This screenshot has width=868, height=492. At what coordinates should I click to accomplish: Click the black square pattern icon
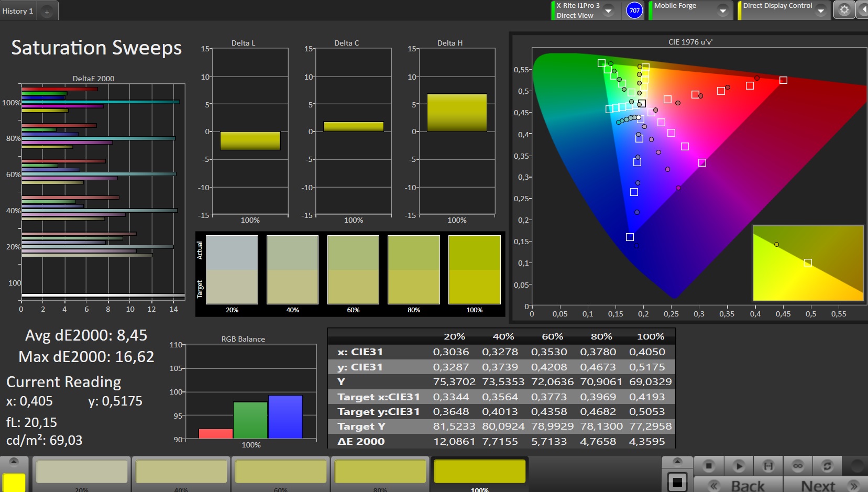[677, 482]
